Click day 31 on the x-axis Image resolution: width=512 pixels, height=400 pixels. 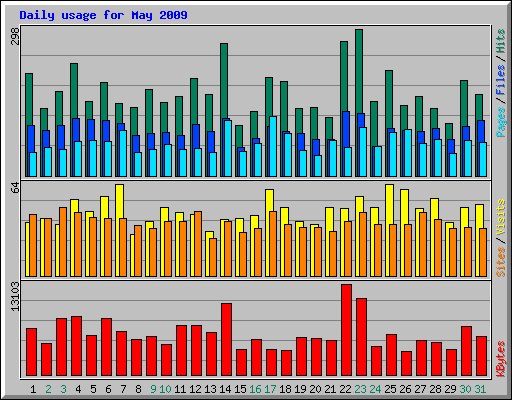coord(480,389)
